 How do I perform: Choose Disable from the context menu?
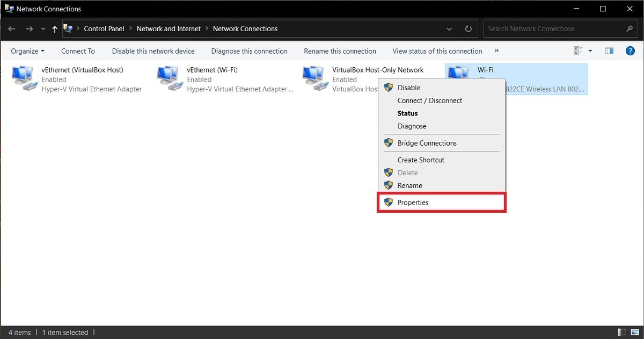coord(442,88)
